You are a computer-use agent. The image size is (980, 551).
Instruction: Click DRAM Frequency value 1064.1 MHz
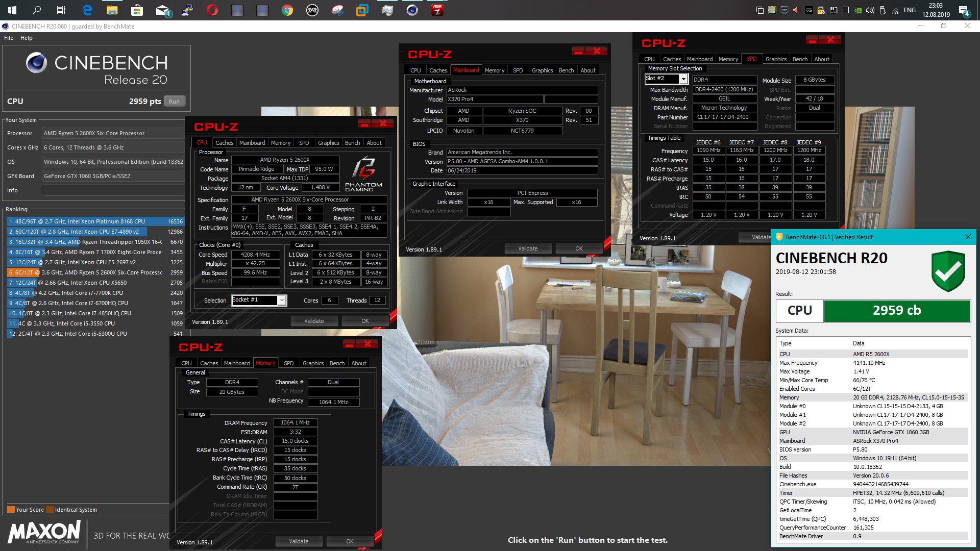296,422
